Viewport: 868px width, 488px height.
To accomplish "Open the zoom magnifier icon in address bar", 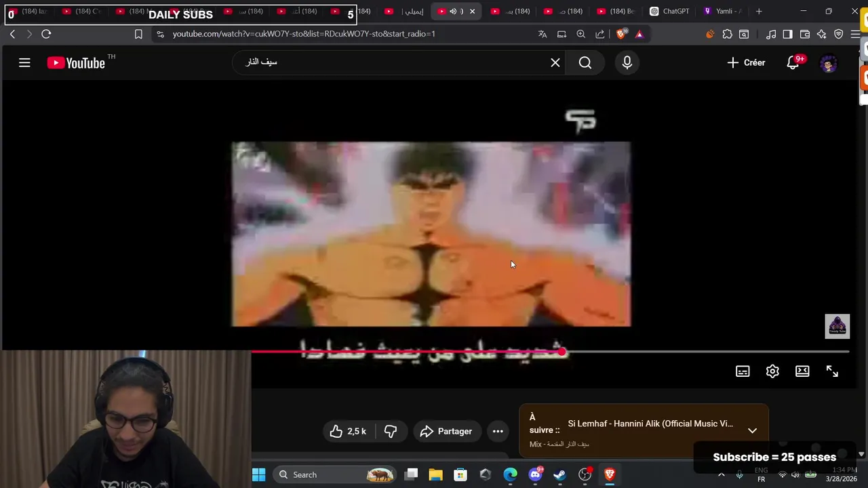I will click(x=581, y=34).
